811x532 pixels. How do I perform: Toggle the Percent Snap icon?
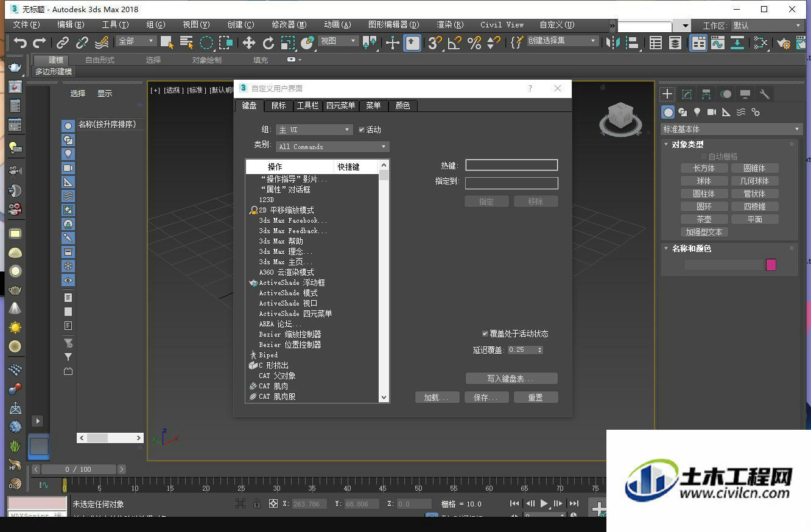(x=474, y=43)
